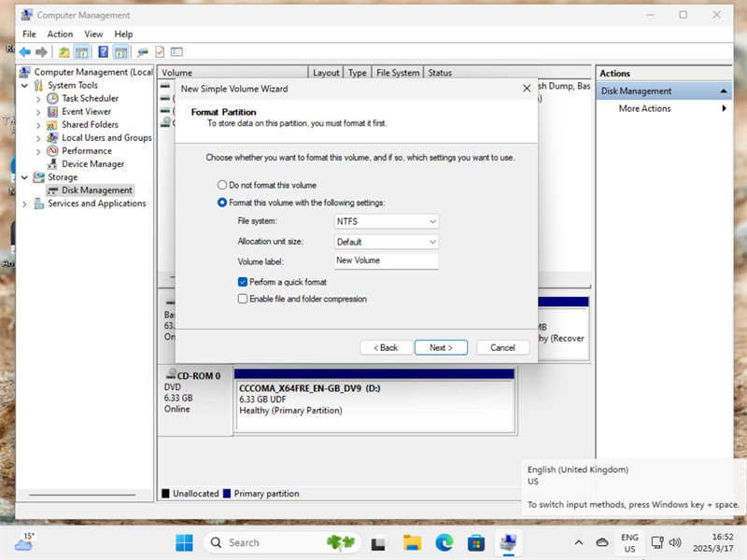Open the Action menu
Screen dimensions: 747x560
click(x=60, y=34)
